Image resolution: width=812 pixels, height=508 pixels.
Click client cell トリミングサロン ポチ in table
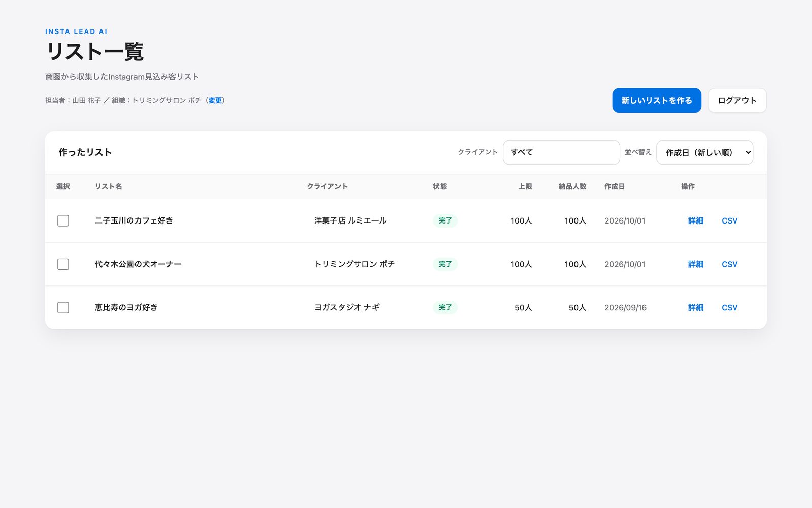point(354,264)
